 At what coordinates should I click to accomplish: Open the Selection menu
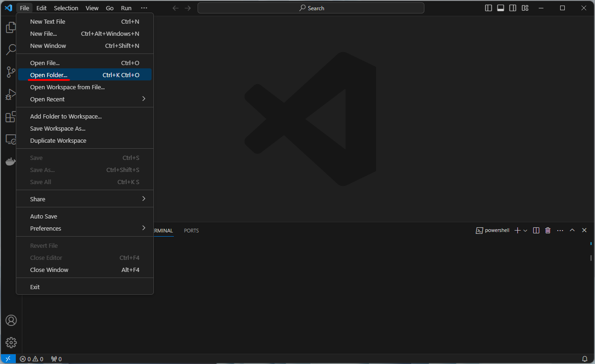coord(66,8)
